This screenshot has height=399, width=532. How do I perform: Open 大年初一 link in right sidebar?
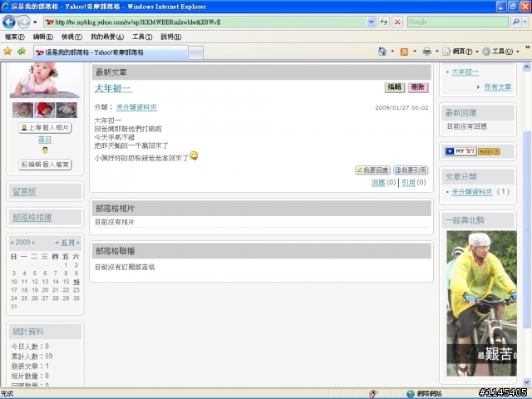(x=465, y=72)
